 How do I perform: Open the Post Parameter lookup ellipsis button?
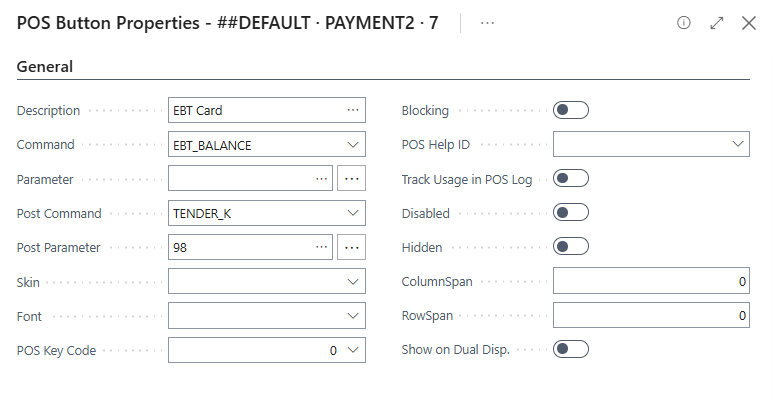click(352, 247)
